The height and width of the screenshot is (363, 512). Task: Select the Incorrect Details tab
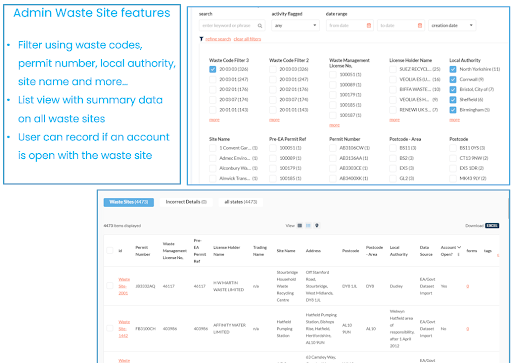click(x=186, y=202)
